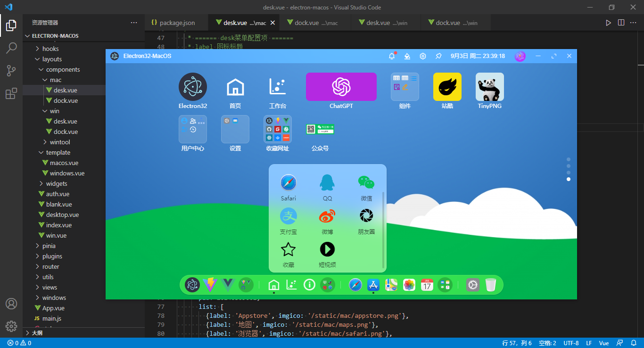
Task: Open the 组件 folder on the desktop
Action: (x=405, y=87)
